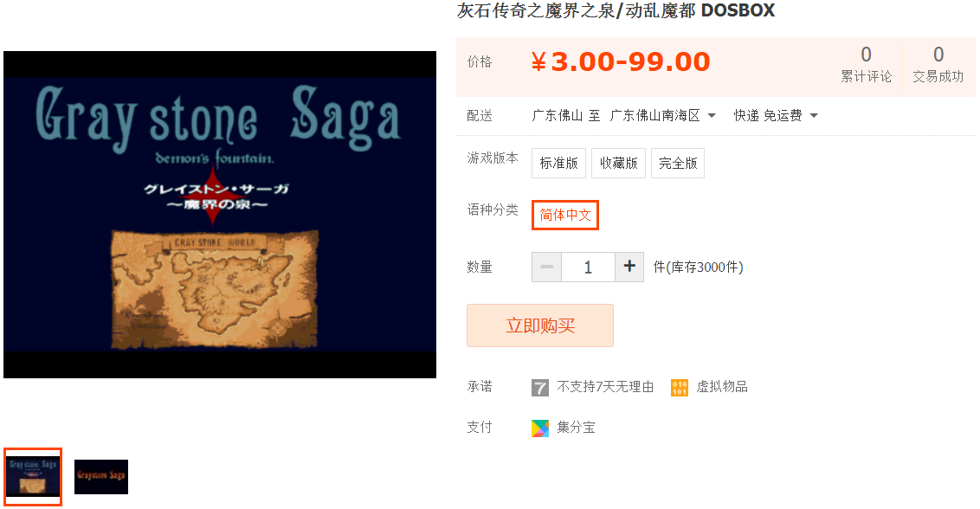This screenshot has width=980, height=509.
Task: Toggle the 简体中文 language option
Action: [x=565, y=215]
